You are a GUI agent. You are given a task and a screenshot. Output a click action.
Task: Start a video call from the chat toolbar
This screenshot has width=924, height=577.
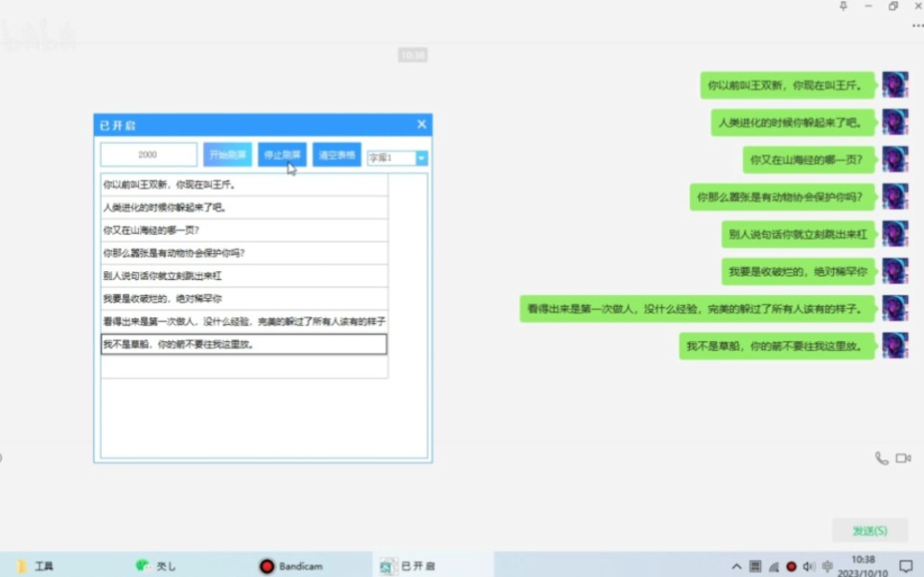pyautogui.click(x=902, y=459)
